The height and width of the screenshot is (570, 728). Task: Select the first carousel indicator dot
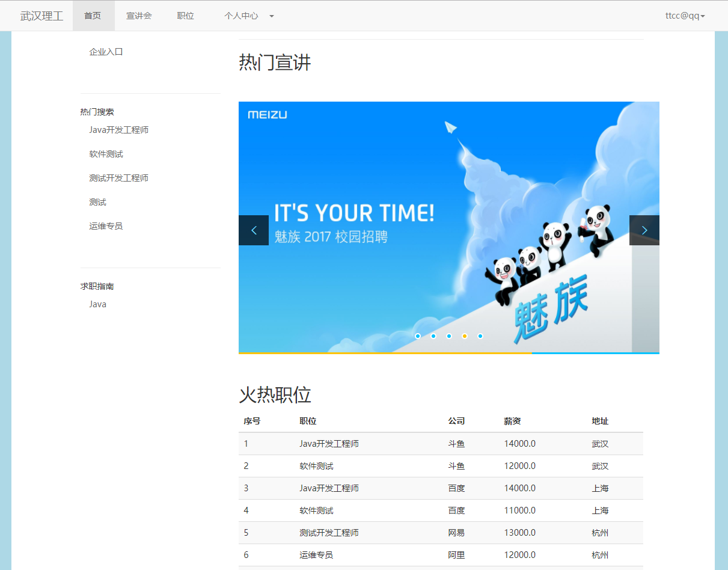(418, 336)
